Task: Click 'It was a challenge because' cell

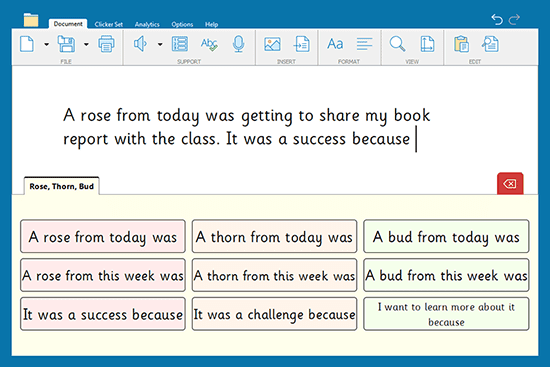Action: click(274, 314)
